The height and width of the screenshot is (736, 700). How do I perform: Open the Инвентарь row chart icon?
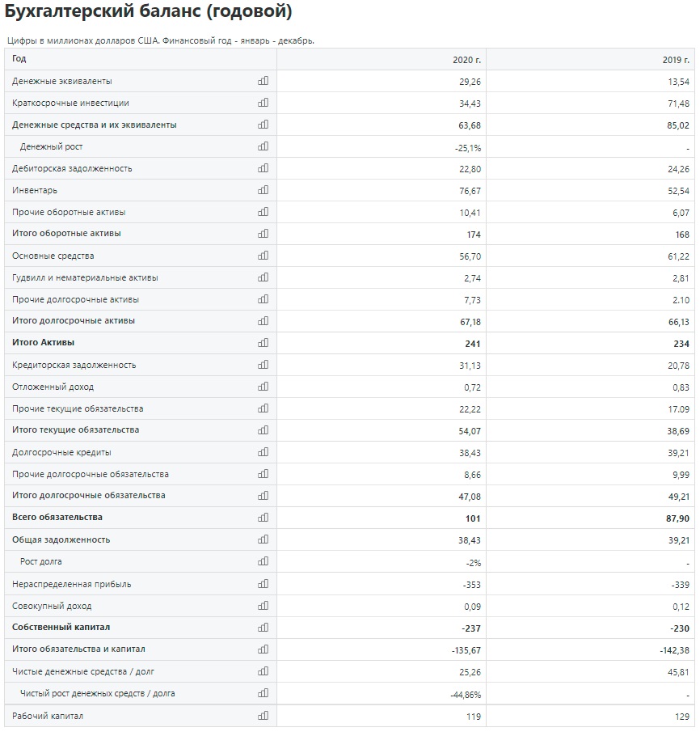[264, 189]
